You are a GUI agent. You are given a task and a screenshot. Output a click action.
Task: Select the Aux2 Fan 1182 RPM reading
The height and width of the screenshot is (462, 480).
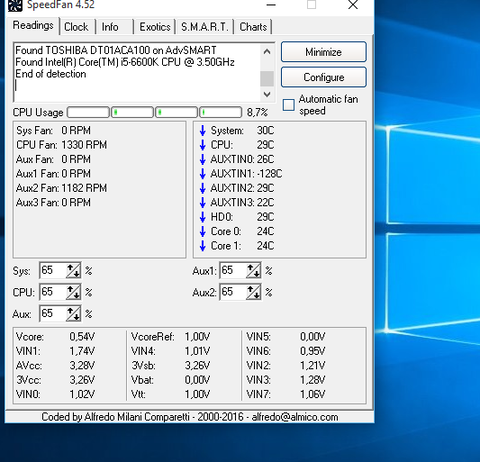62,188
